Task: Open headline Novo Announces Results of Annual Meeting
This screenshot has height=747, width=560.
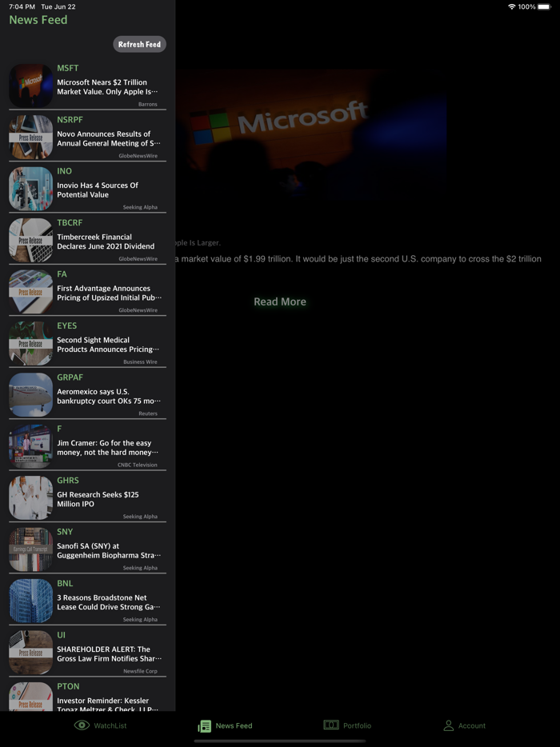Action: click(109, 138)
